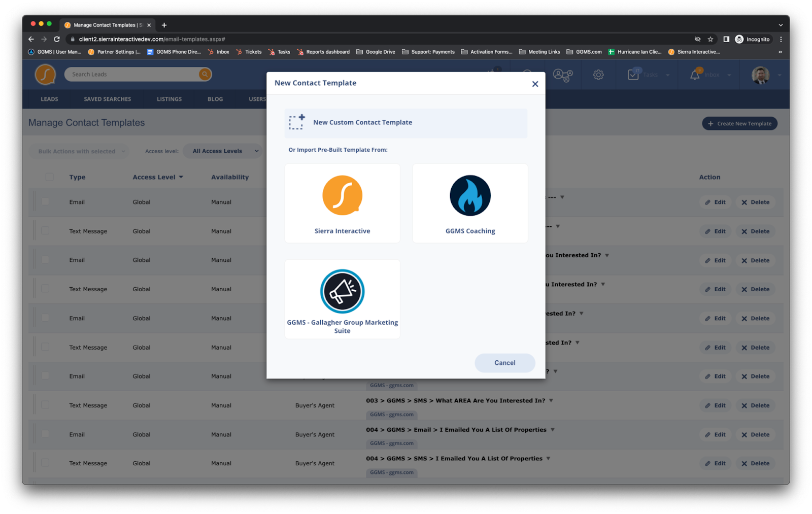Edit the 004 SMS Emailed List template
Screen dimensions: 812x514
715,463
